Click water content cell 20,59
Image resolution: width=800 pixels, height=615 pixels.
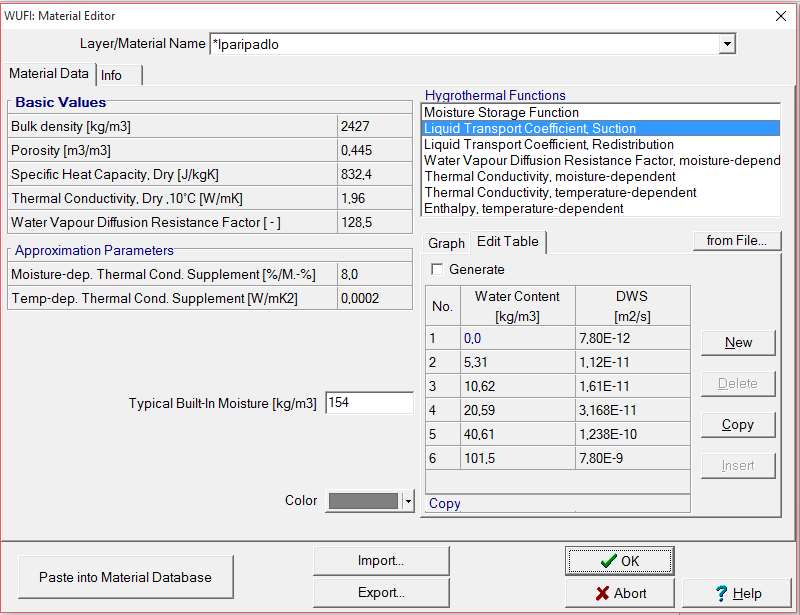[x=518, y=410]
